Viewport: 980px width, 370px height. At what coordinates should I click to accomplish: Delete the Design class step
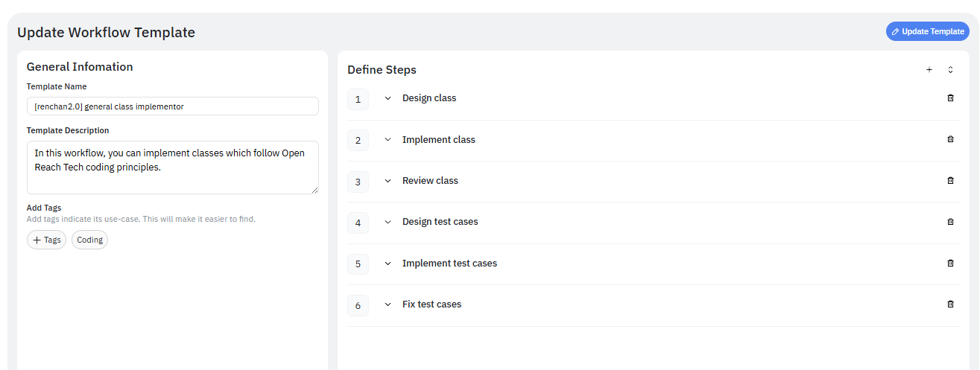(x=950, y=98)
